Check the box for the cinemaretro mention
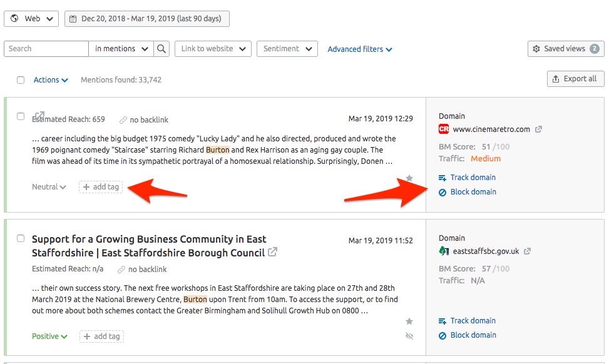Image resolution: width=614 pixels, height=364 pixels. [x=21, y=116]
